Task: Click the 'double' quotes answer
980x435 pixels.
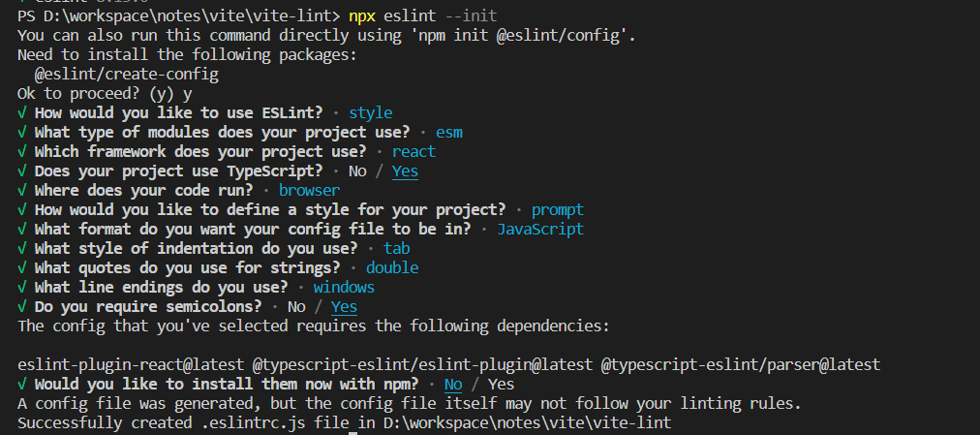Action: point(392,268)
